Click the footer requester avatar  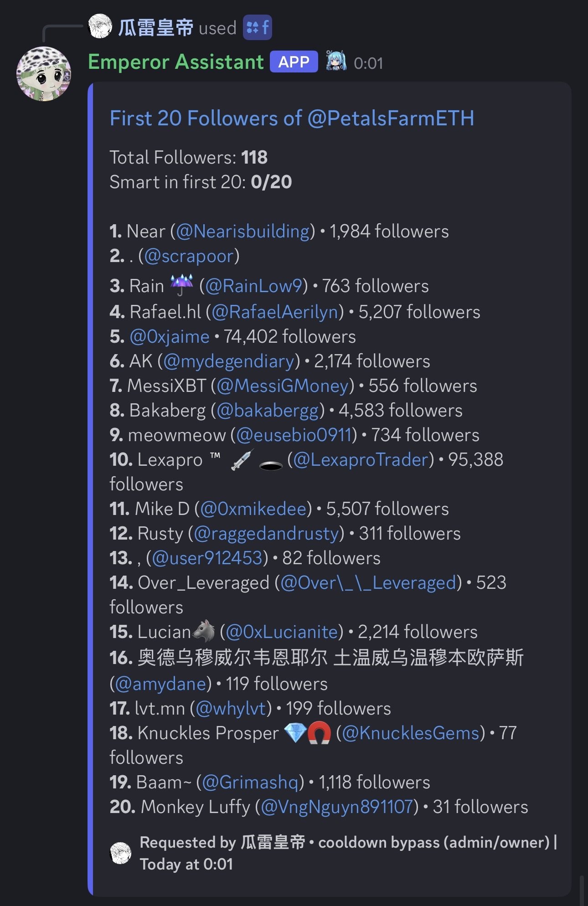[x=121, y=853]
